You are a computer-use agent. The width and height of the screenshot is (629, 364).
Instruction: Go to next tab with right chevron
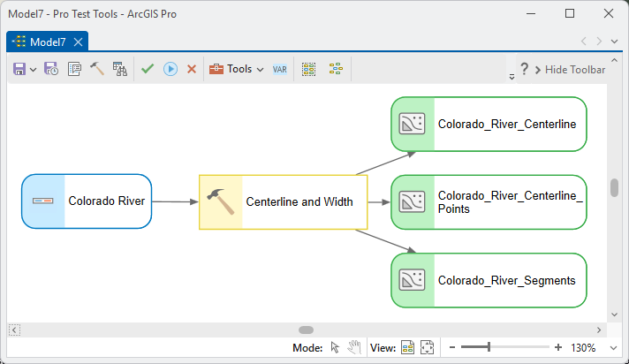(x=599, y=42)
